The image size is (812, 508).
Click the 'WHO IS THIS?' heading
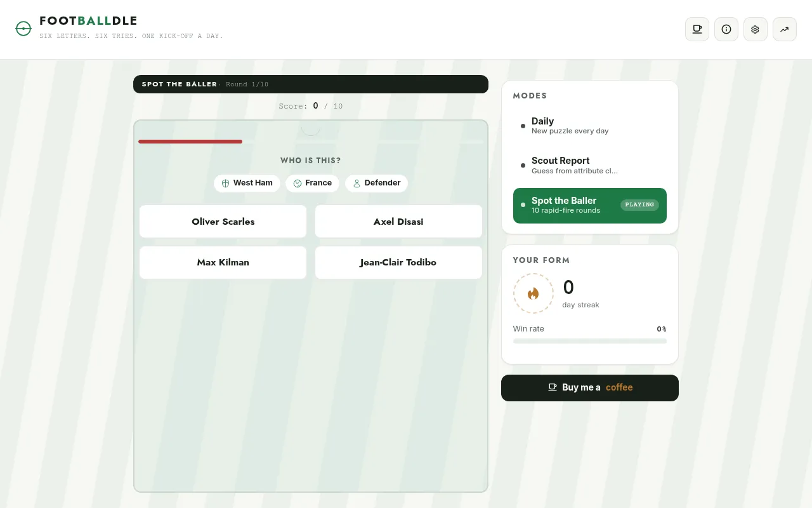tap(311, 161)
